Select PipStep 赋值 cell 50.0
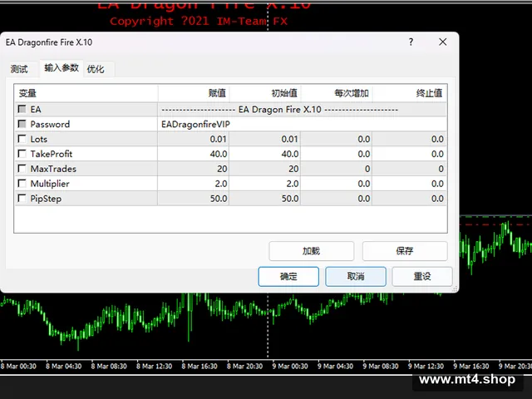Viewport: 532px width, 399px height. [194, 199]
